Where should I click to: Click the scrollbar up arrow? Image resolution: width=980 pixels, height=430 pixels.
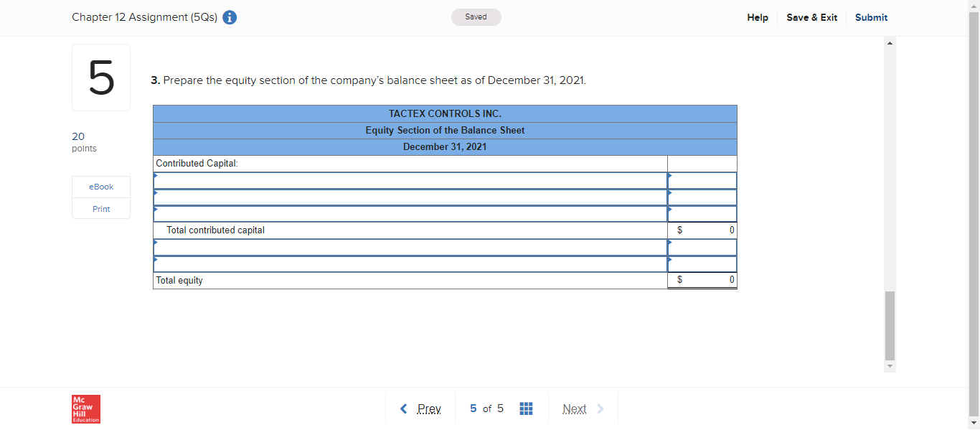pyautogui.click(x=890, y=42)
